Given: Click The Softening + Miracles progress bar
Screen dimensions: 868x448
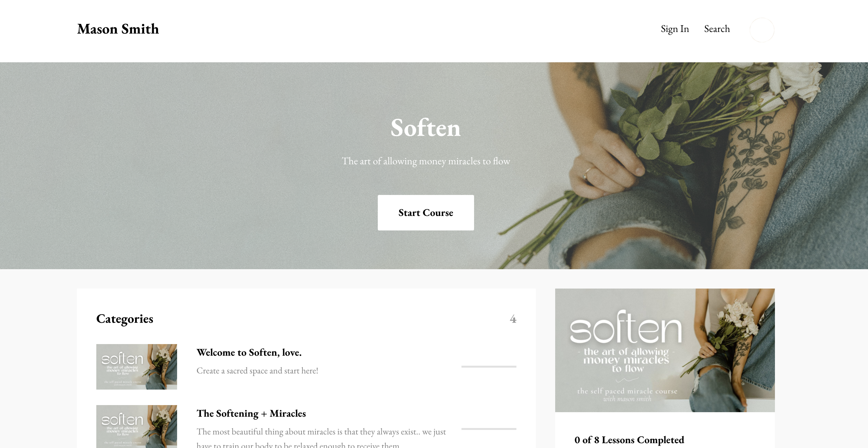Looking at the screenshot, I should pyautogui.click(x=489, y=429).
